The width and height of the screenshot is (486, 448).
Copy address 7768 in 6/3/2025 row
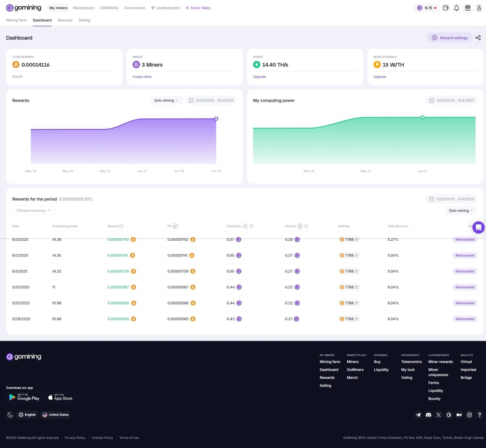pyautogui.click(x=356, y=240)
